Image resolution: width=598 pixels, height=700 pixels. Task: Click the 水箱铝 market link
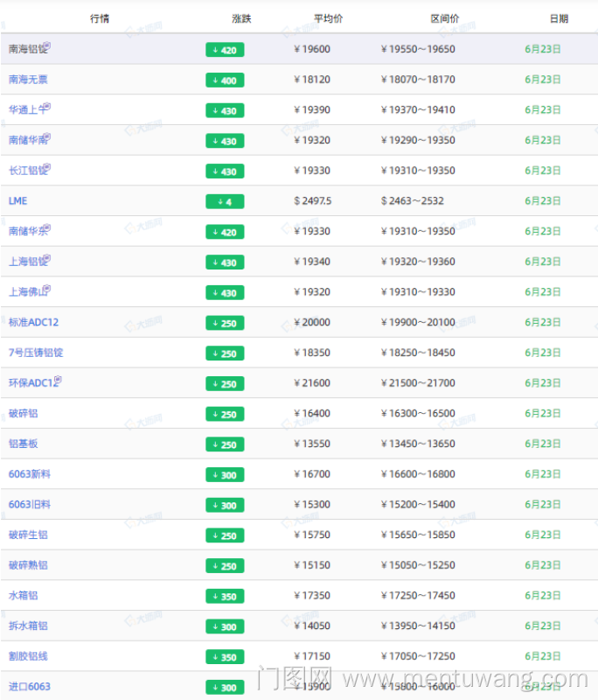tap(23, 595)
